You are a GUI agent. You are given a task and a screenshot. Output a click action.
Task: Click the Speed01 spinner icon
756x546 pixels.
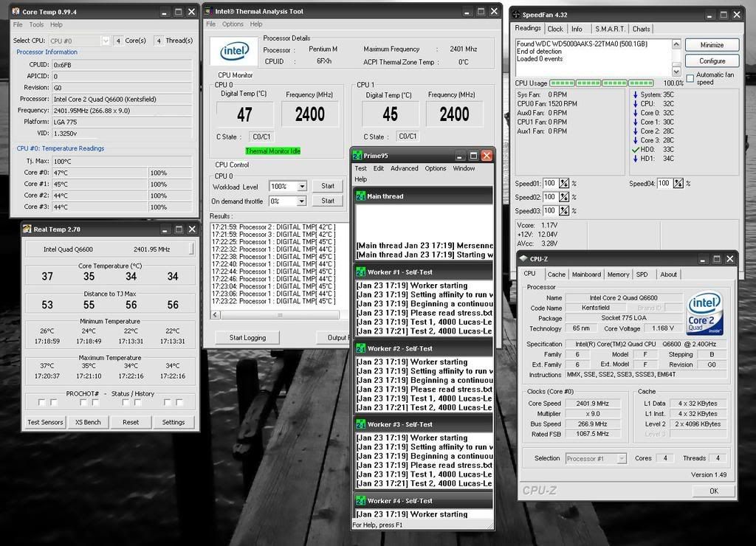point(563,184)
